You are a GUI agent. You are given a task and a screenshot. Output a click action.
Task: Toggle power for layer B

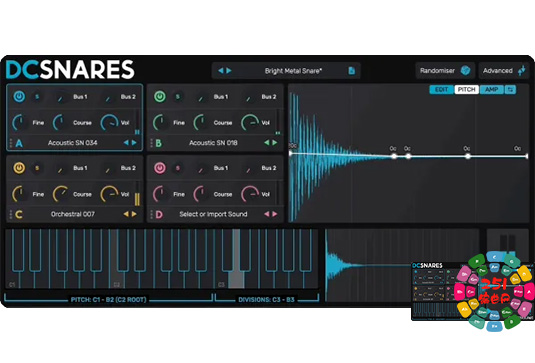click(160, 97)
